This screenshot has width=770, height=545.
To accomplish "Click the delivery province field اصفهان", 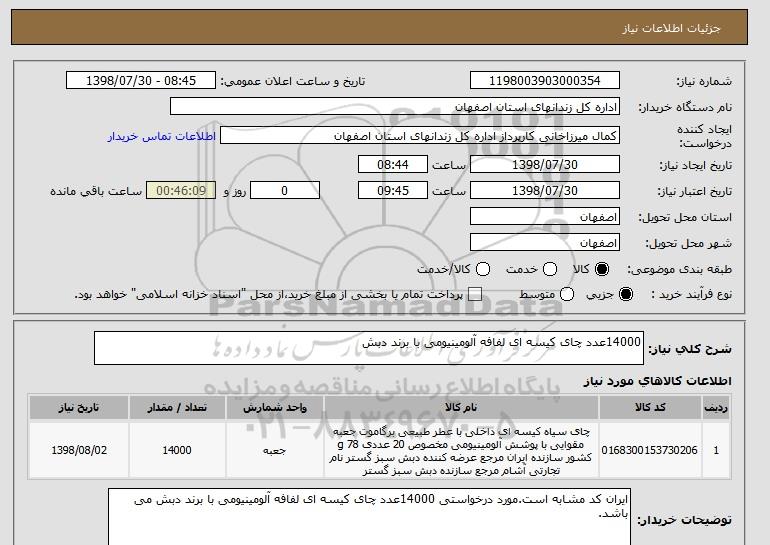I will tap(545, 217).
